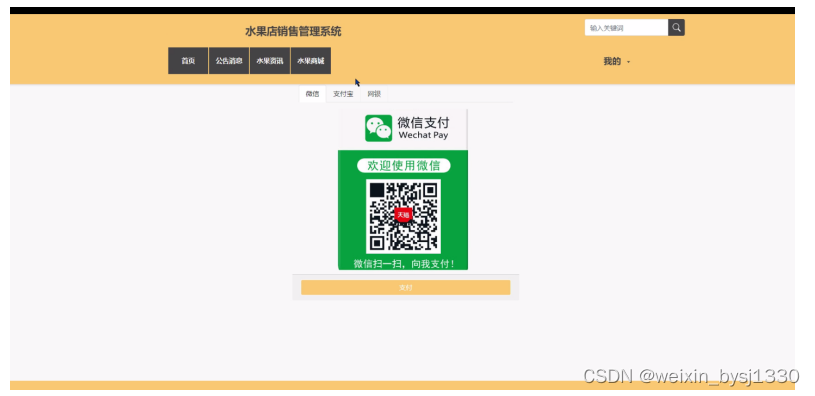Click the red logo in QR center
Viewport: 815px width, 396px height.
[403, 215]
